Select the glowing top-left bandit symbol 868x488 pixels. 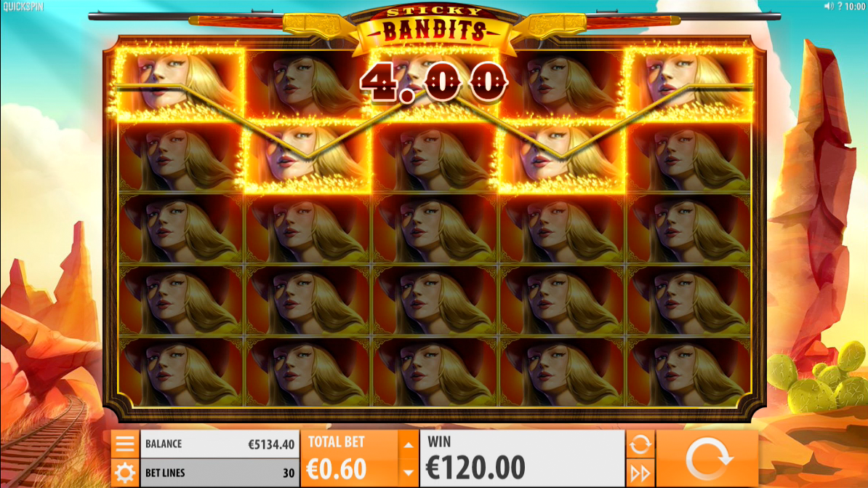180,84
